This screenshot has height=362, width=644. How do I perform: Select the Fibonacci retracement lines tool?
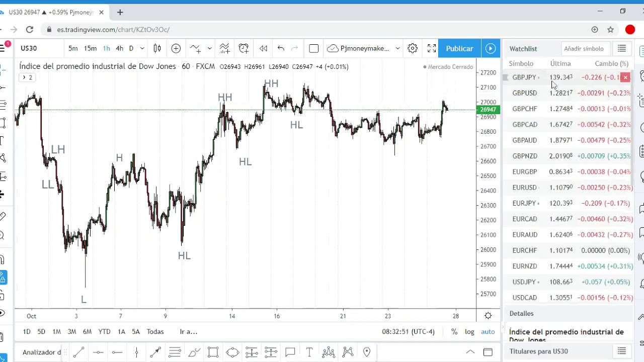pyautogui.click(x=175, y=352)
